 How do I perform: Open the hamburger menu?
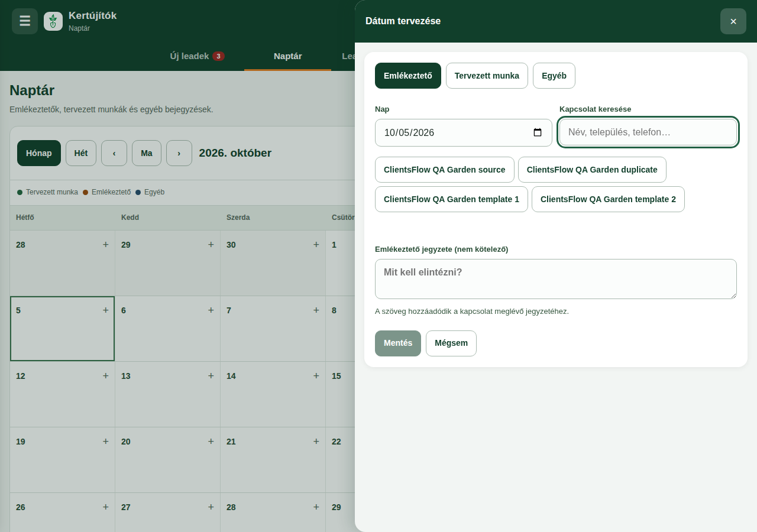(x=25, y=21)
